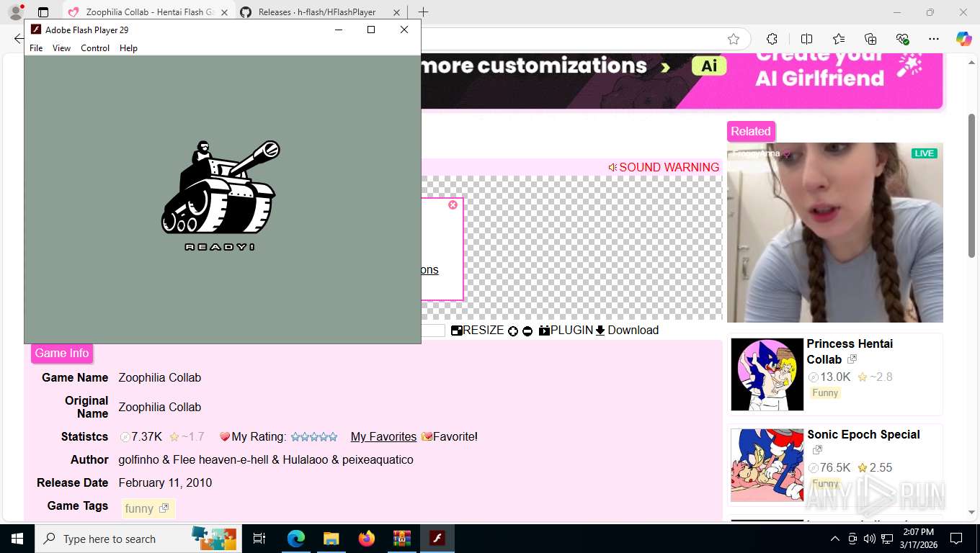
Task: Click the funny game tag
Action: [x=147, y=509]
